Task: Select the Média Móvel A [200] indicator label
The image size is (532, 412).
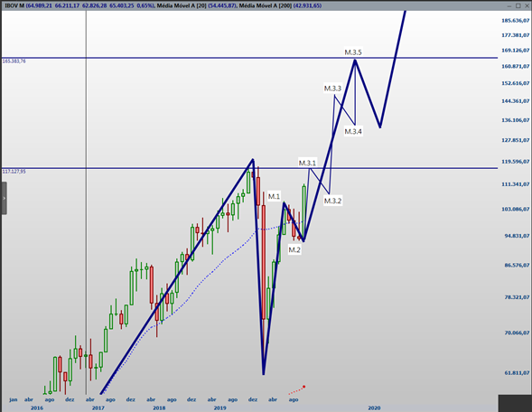Action: coord(266,5)
